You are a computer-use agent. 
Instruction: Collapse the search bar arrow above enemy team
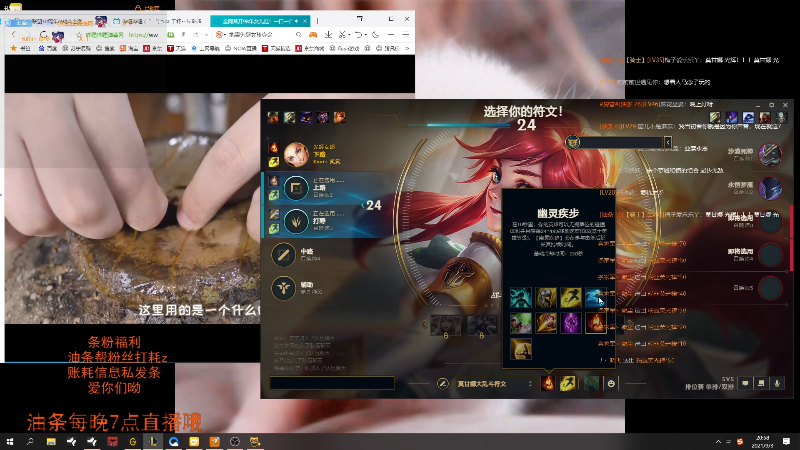(x=667, y=142)
